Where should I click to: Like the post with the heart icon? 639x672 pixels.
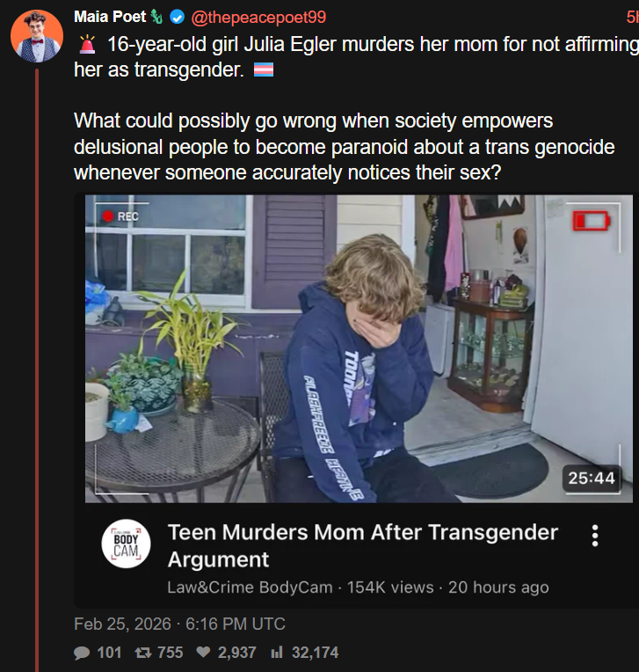[x=203, y=653]
